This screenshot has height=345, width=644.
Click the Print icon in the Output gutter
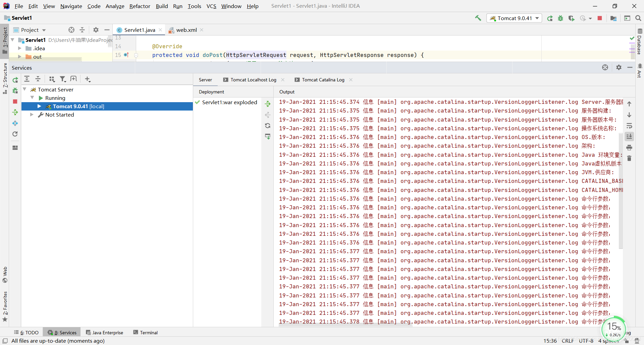629,147
